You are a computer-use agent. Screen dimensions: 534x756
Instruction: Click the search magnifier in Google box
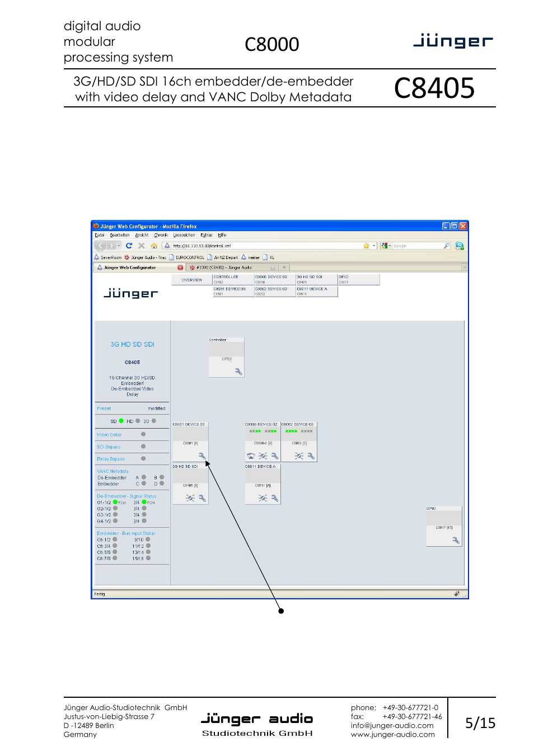click(447, 246)
